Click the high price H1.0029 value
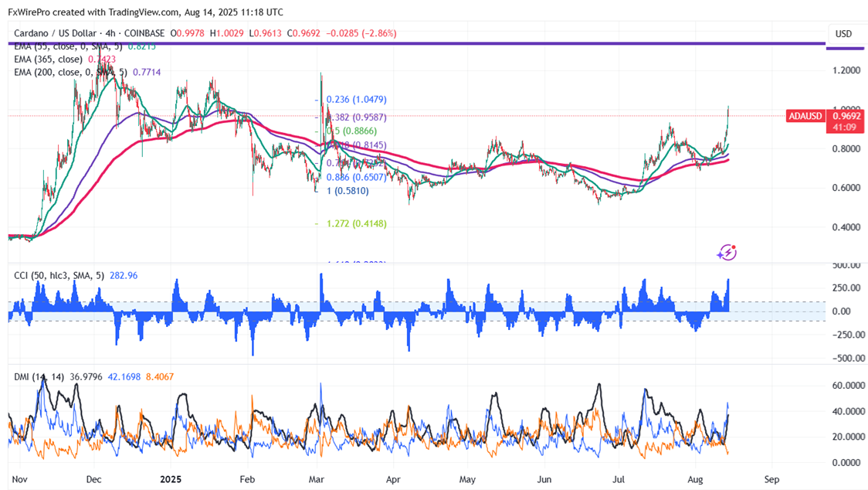 [227, 33]
